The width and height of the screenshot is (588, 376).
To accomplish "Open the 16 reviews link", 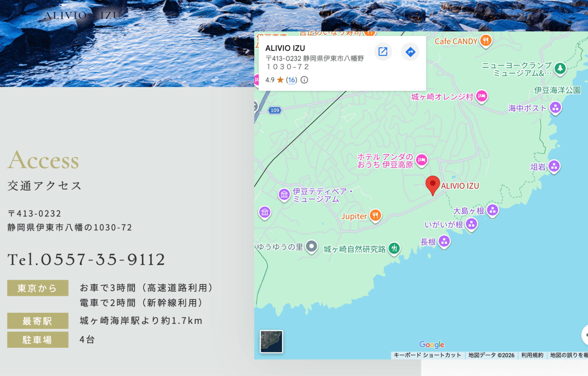I will pos(291,80).
